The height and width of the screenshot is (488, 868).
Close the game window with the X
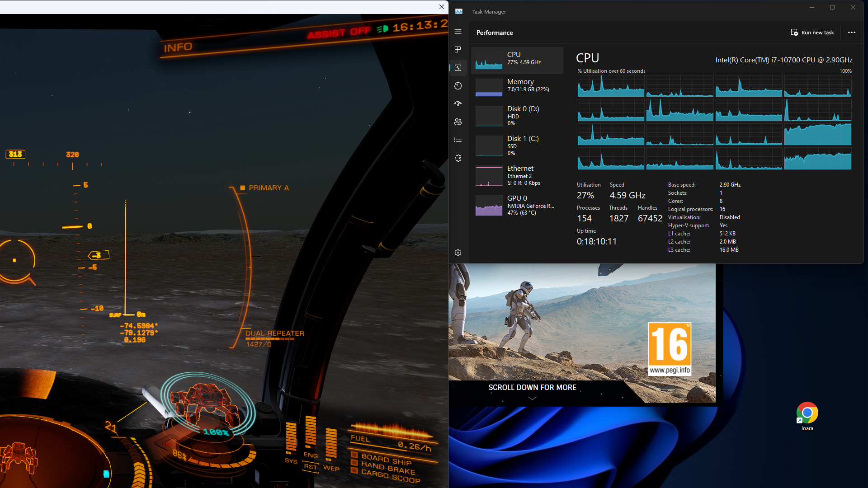[442, 7]
